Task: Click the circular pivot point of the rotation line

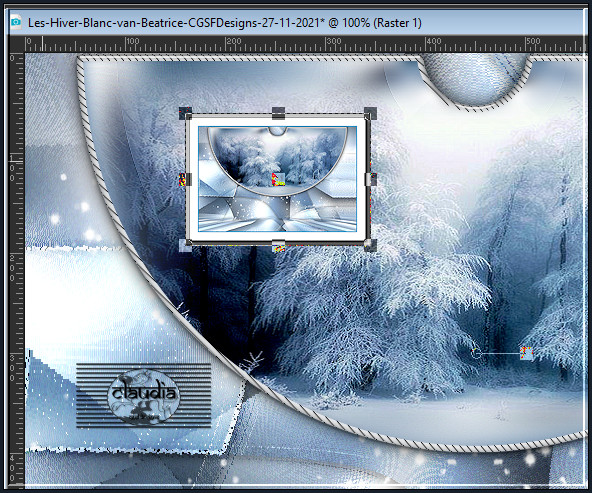Action: tap(476, 353)
